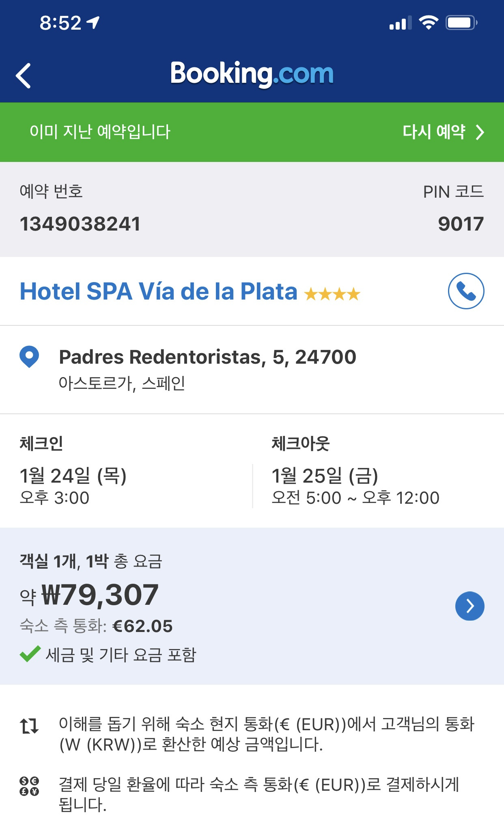
Task: Call the hotel via phone icon
Action: [466, 291]
